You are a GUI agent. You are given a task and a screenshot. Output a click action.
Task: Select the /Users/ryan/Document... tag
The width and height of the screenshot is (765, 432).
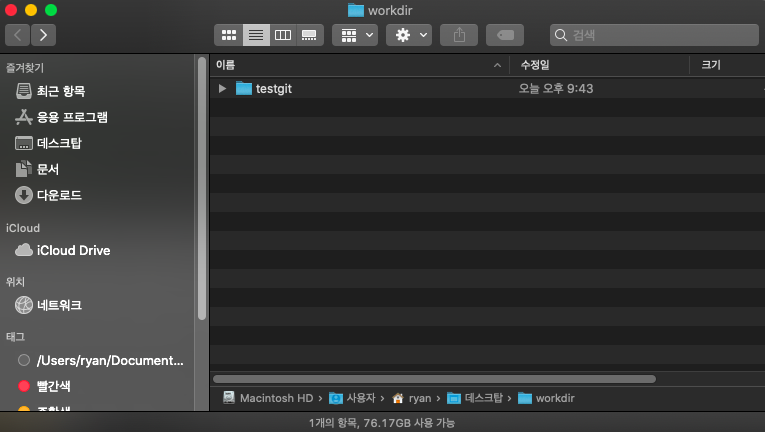(x=101, y=360)
